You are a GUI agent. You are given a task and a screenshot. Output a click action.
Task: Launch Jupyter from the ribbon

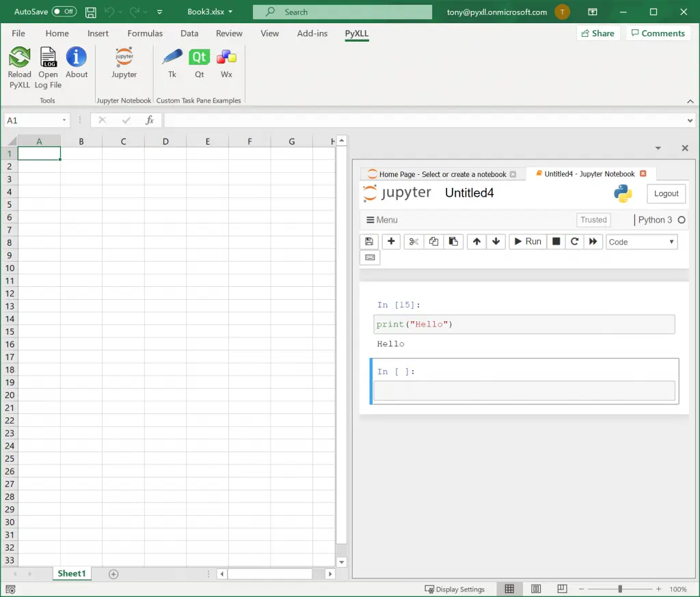pos(124,62)
